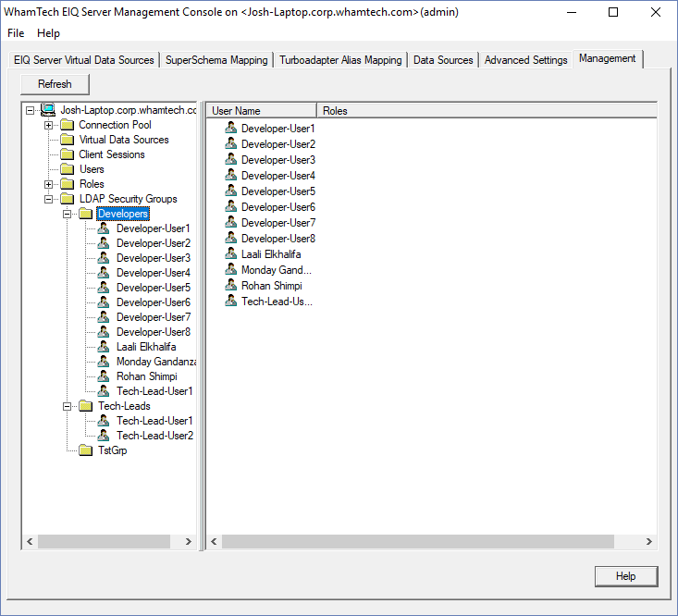Screen dimensions: 678x616
Task: Click the Josh-Laptop server computer icon
Action: point(48,110)
